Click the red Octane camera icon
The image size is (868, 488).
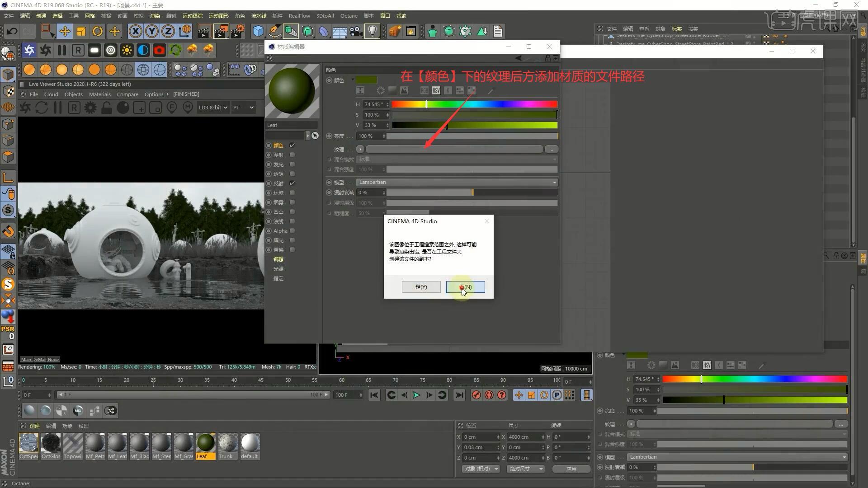pos(160,50)
